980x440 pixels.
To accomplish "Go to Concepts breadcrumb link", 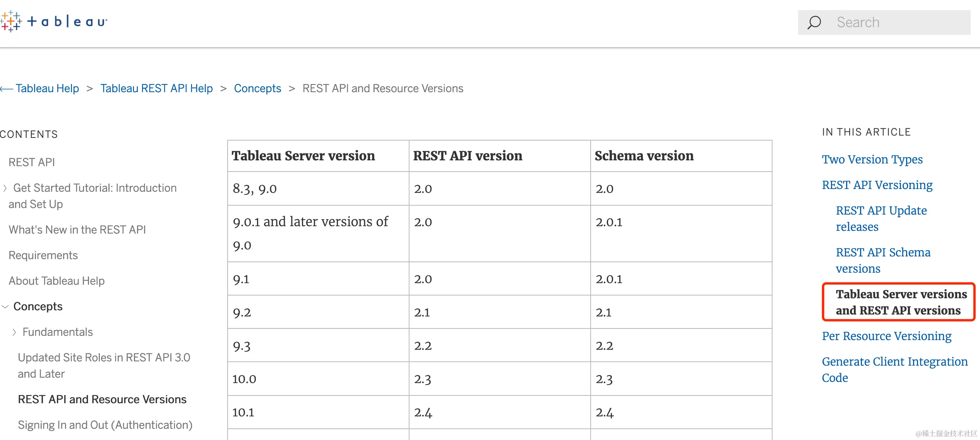I will tap(257, 89).
